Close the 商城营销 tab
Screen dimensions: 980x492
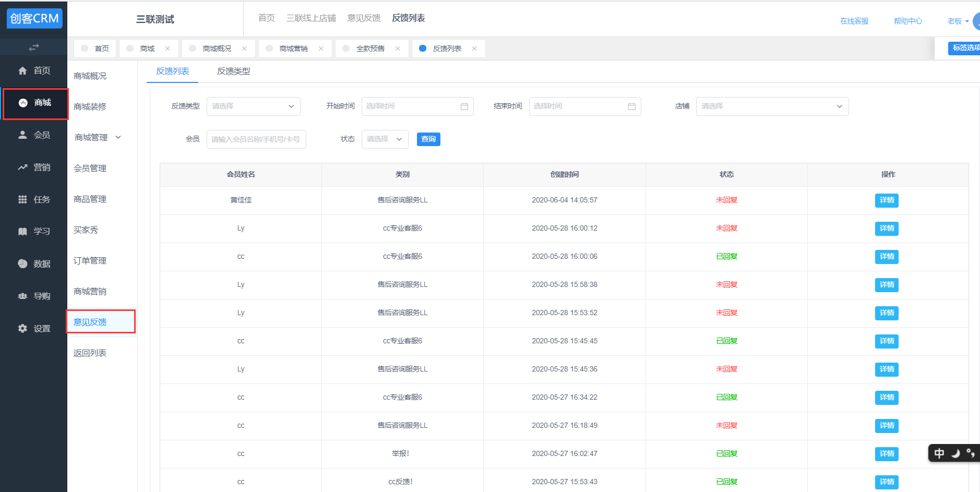pos(321,49)
